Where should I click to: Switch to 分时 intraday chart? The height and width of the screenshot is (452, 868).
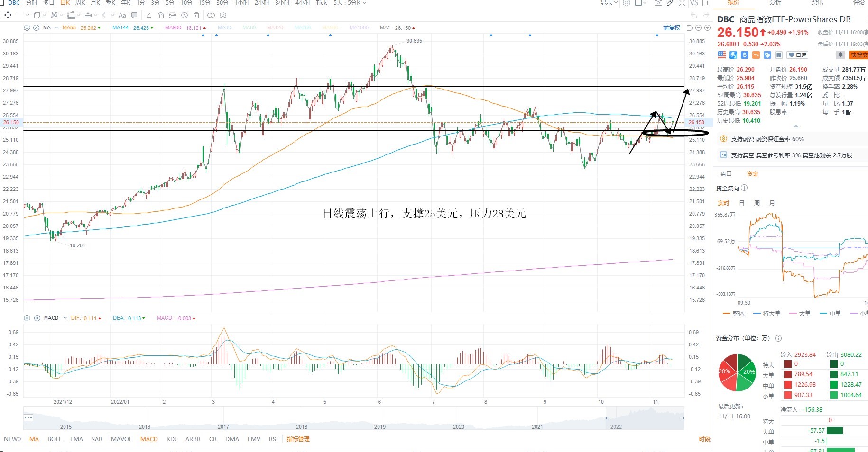click(x=31, y=3)
